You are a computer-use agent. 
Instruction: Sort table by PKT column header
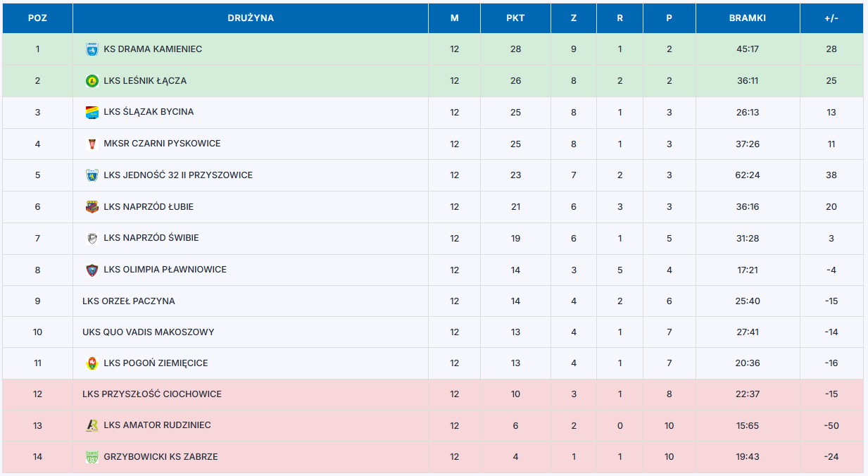pyautogui.click(x=515, y=18)
